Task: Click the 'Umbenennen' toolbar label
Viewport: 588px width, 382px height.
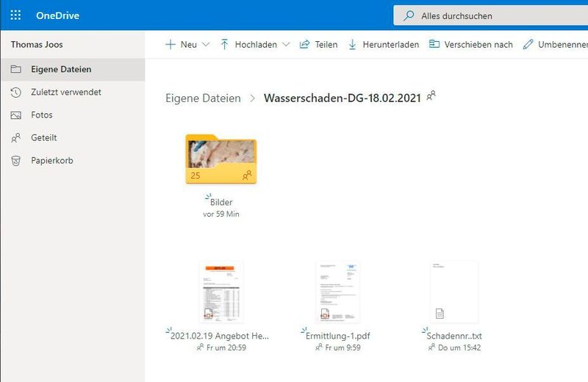Action: coord(563,45)
